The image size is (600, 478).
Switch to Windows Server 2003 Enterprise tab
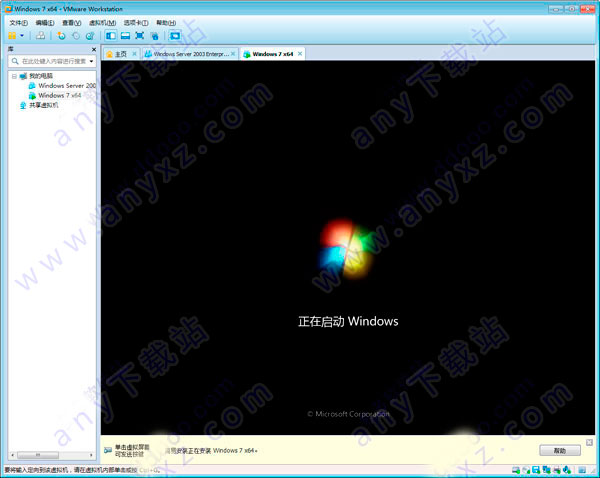pos(190,54)
